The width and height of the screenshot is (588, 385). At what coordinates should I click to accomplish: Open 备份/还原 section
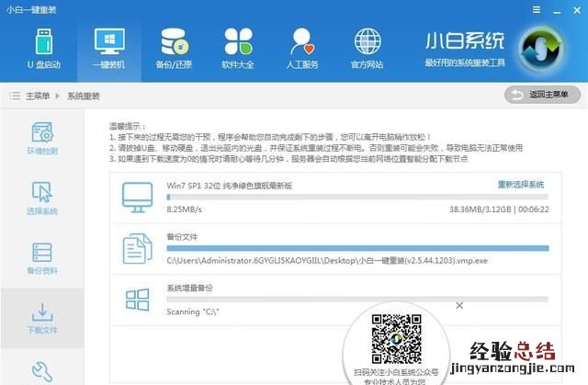pyautogui.click(x=174, y=49)
